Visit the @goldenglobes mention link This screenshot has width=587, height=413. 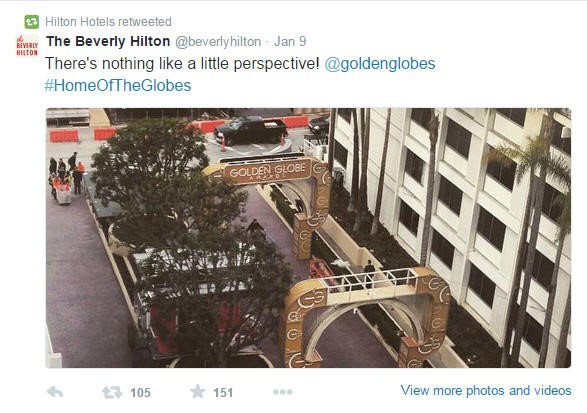380,64
